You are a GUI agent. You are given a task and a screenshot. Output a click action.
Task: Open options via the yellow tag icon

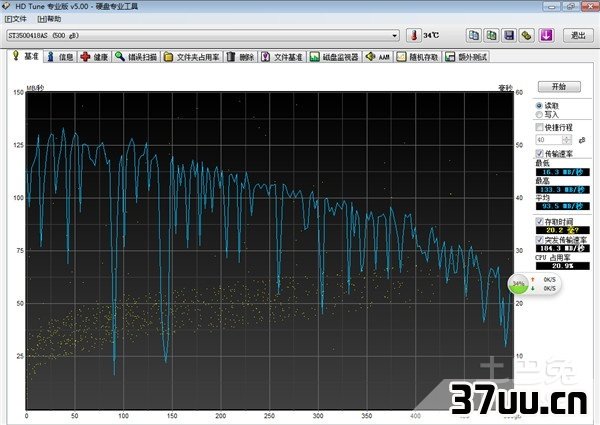(527, 36)
